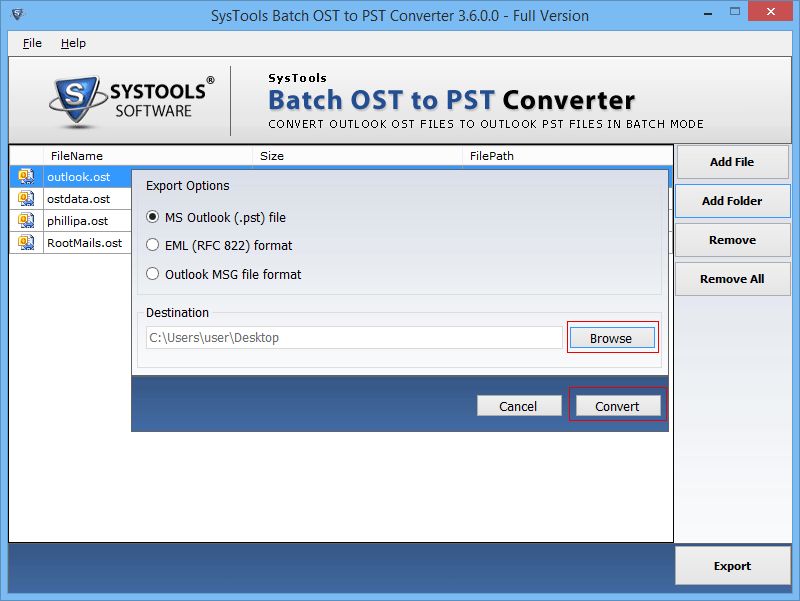Click the Remove All button
Viewport: 800px width, 601px height.
[x=732, y=279]
